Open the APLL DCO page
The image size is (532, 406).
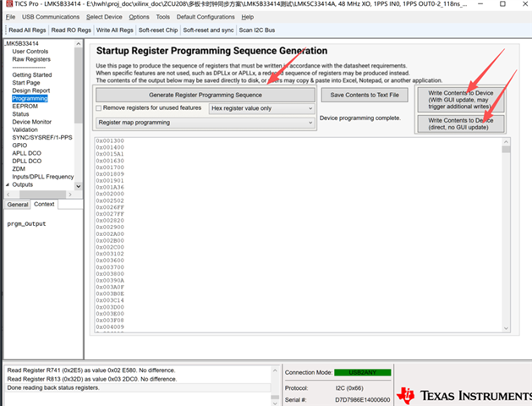click(26, 153)
